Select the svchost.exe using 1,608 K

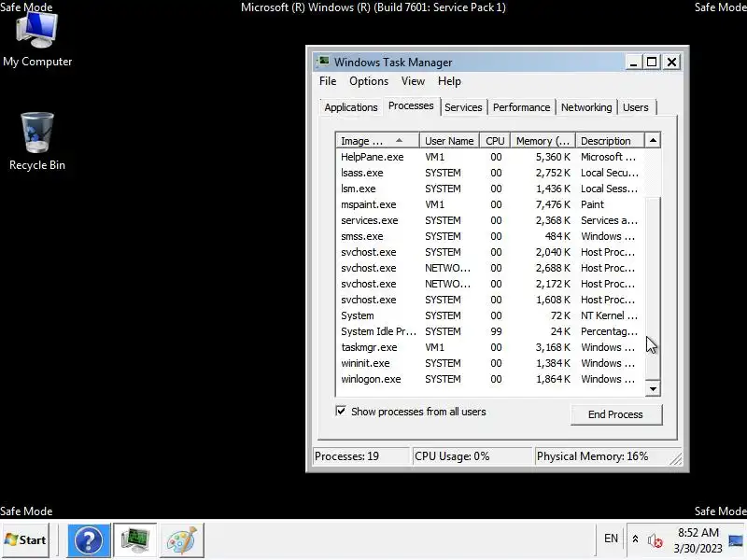[x=489, y=300]
